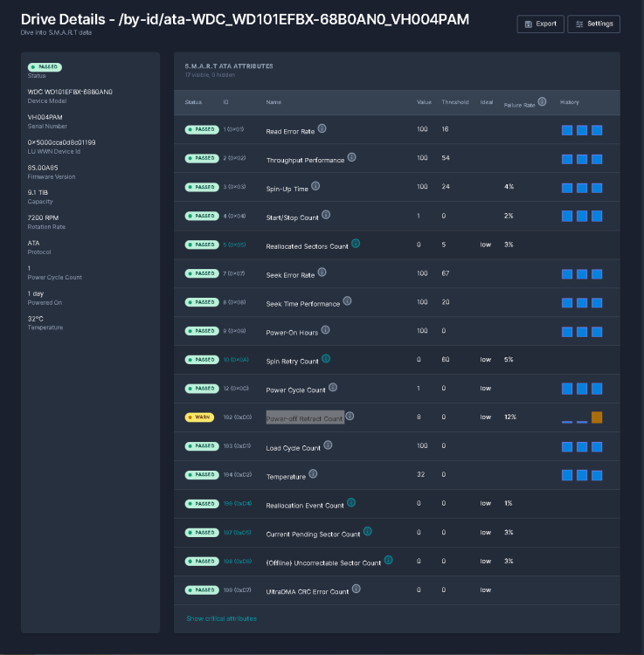Click the save icon inside Export button
644x655 pixels.
[529, 24]
